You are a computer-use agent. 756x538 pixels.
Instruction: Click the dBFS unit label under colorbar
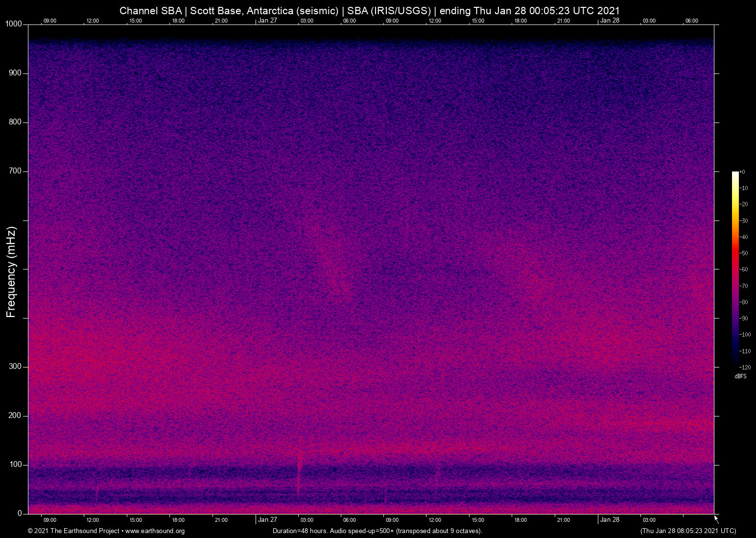pos(740,376)
